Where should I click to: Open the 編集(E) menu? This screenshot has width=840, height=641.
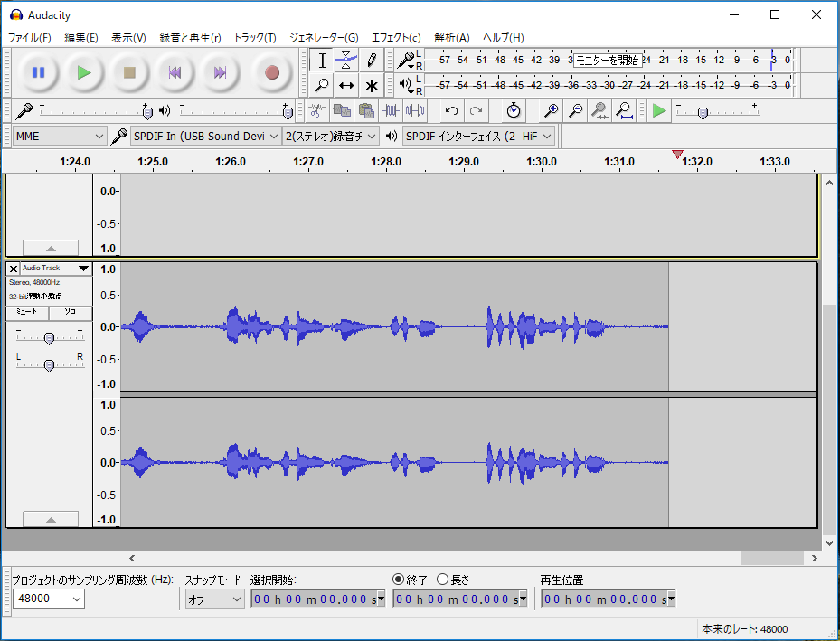(x=81, y=37)
